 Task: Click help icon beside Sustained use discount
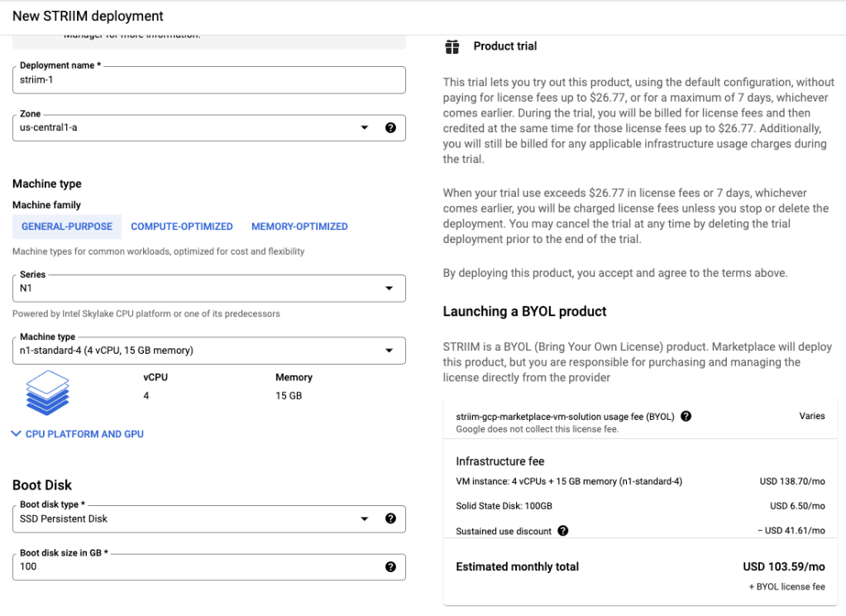(563, 531)
